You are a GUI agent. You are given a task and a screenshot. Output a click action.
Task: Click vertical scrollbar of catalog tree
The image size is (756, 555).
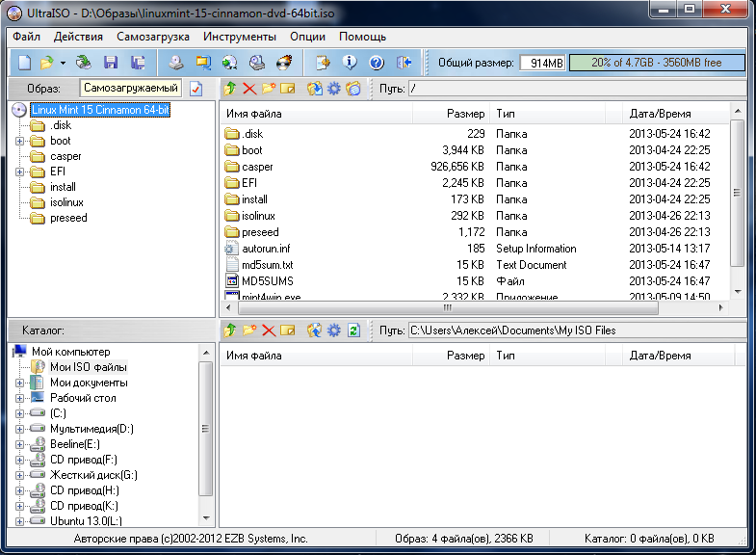click(206, 429)
